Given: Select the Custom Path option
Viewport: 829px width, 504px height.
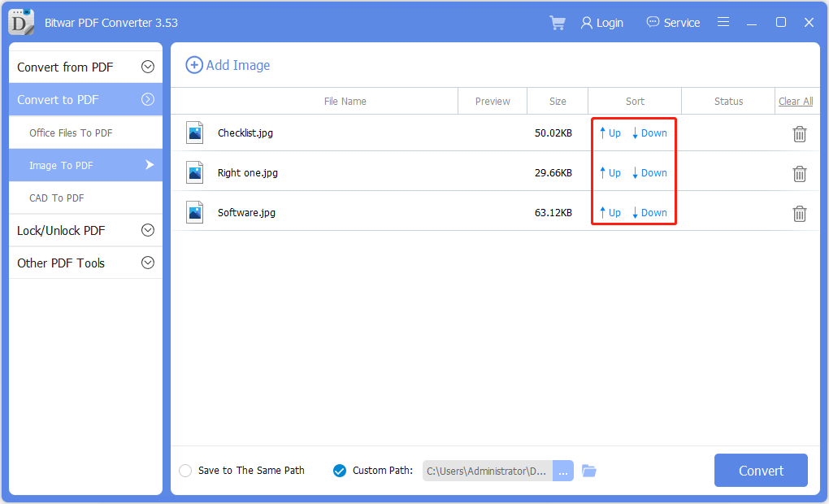Looking at the screenshot, I should [x=340, y=471].
